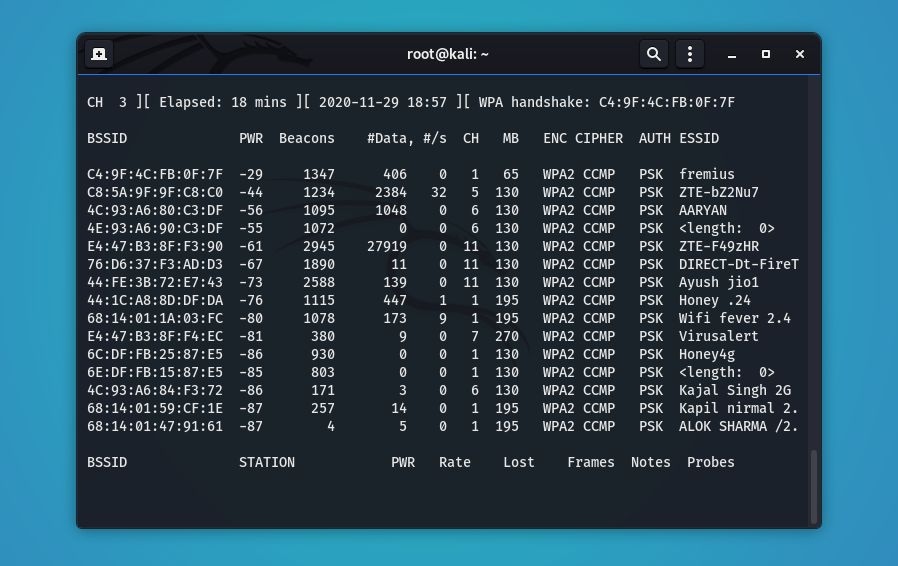Minimize the root@kali terminal window
Viewport: 898px width, 566px height.
point(731,54)
